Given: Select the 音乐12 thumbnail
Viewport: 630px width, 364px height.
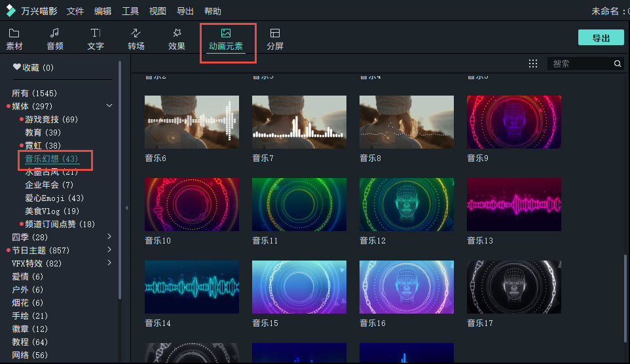Looking at the screenshot, I should 407,204.
